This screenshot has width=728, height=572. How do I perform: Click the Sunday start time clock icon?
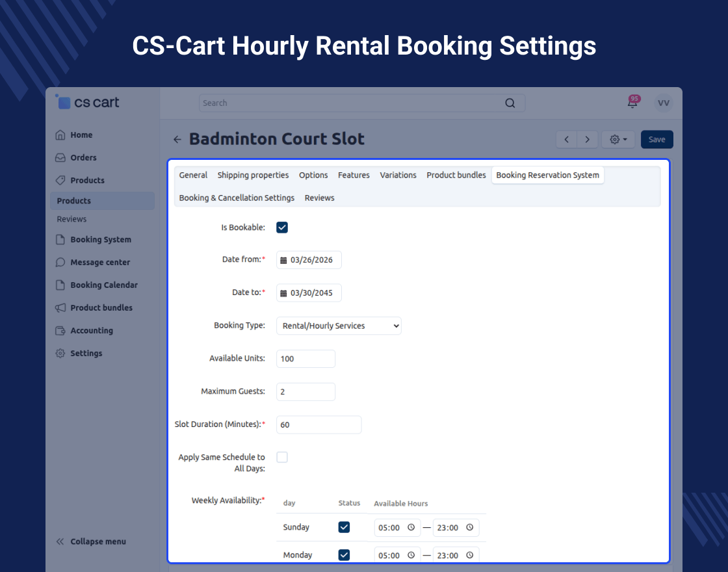[411, 528]
